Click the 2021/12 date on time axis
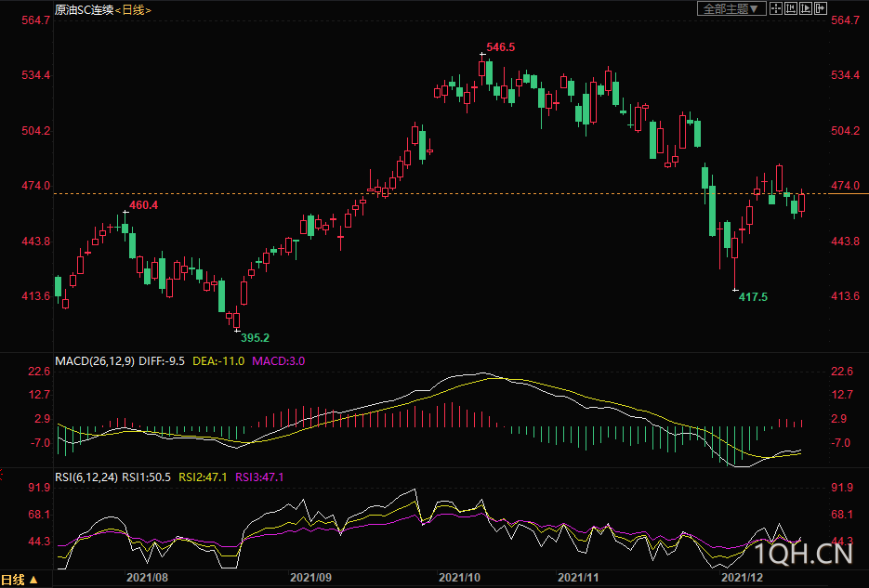Screen dimensions: 869x588 [744, 577]
